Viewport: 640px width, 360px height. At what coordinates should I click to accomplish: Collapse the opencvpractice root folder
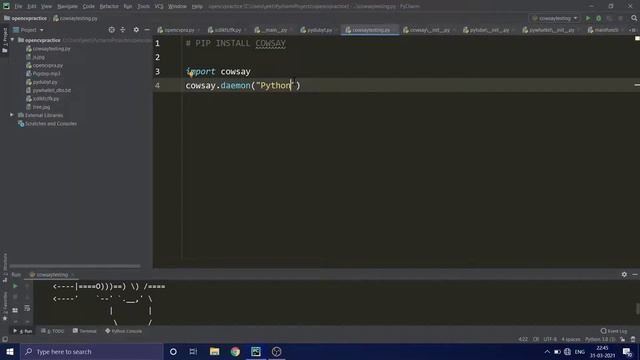click(12, 40)
